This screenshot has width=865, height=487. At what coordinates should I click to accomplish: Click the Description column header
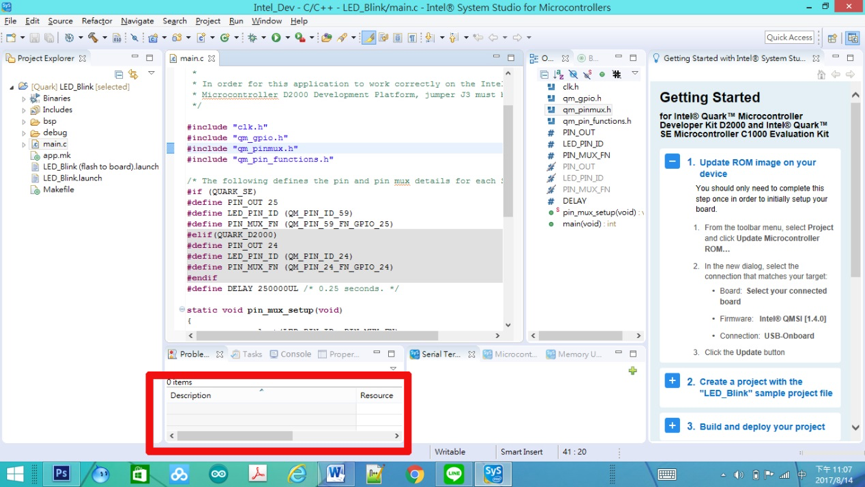(261, 395)
